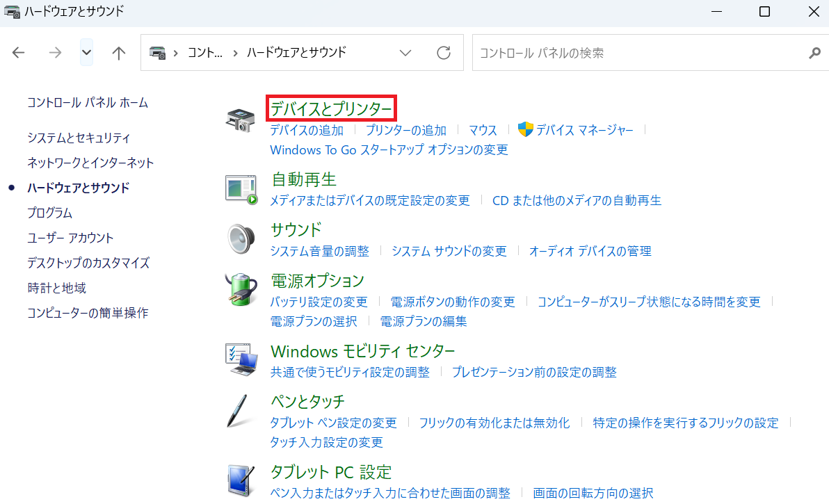Open デバイス マネージャー link
Image resolution: width=829 pixels, height=504 pixels.
[x=585, y=130]
